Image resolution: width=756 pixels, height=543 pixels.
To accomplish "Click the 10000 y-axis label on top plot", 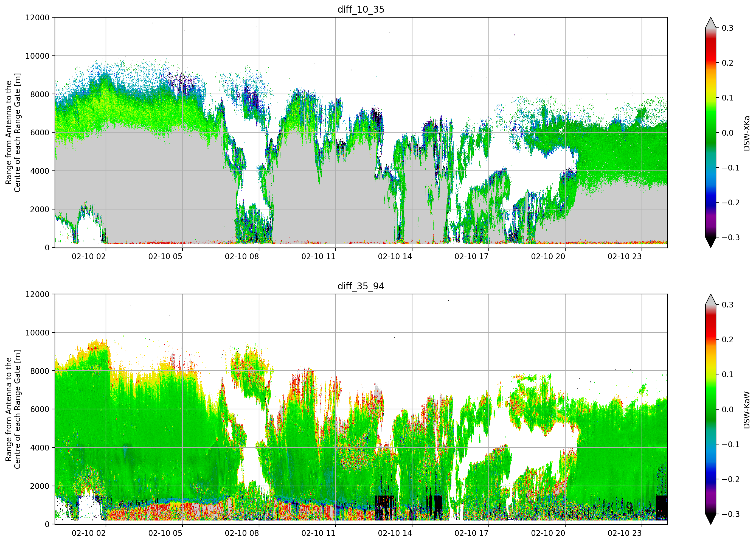I will click(37, 56).
